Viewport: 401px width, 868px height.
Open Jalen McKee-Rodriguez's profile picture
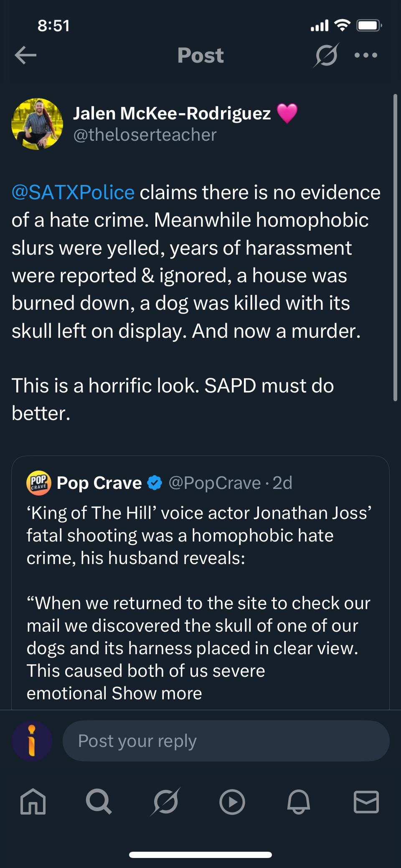[37, 124]
